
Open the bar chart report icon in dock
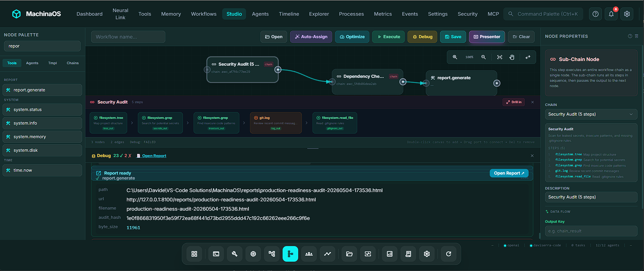click(x=390, y=254)
